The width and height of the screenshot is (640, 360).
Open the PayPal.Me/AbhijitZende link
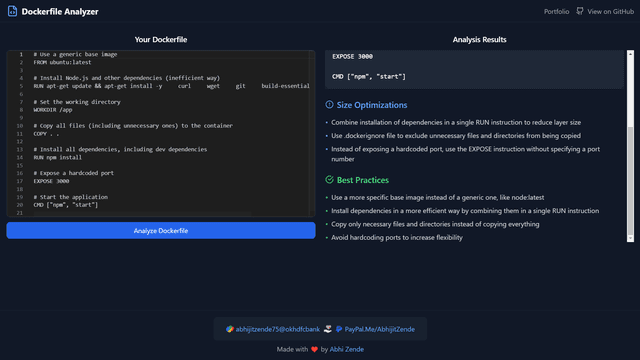pos(380,329)
